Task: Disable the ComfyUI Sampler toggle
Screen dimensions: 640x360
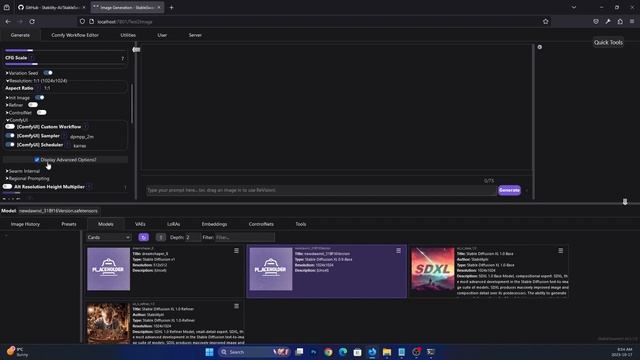Action: (10, 136)
